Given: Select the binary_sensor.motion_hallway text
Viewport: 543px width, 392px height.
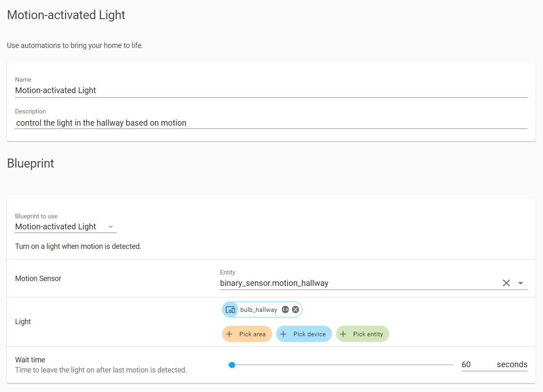Looking at the screenshot, I should click(x=274, y=283).
